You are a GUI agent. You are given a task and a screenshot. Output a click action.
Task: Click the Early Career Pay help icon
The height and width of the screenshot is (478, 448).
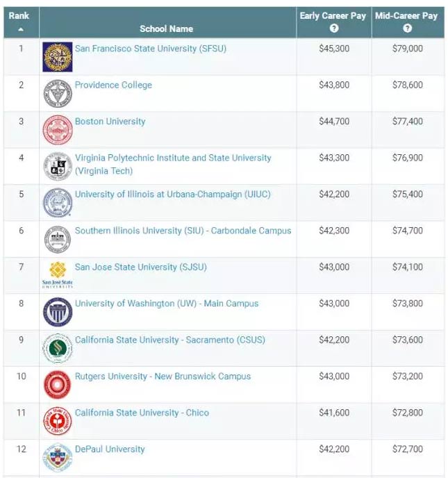334,28
